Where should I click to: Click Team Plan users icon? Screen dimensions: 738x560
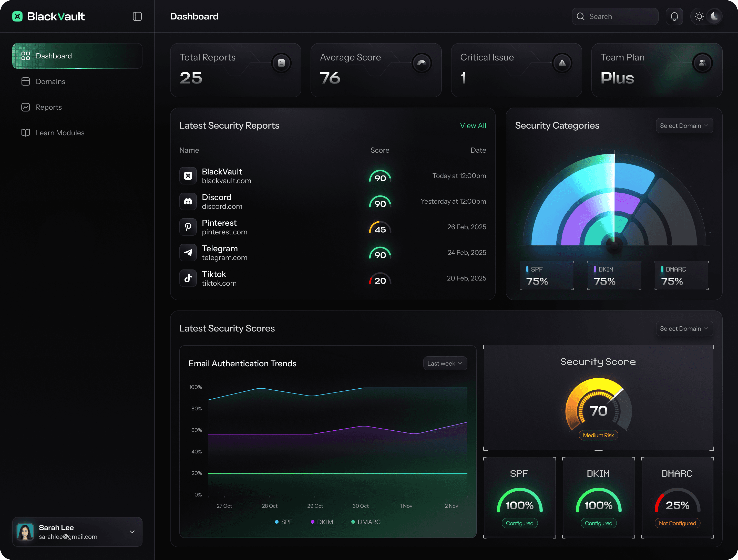(x=702, y=63)
